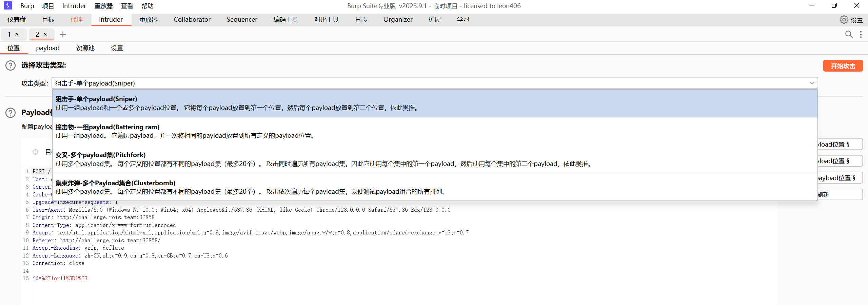Switch to 重放器 main tab
Screen dimensions: 868x305
click(x=149, y=19)
